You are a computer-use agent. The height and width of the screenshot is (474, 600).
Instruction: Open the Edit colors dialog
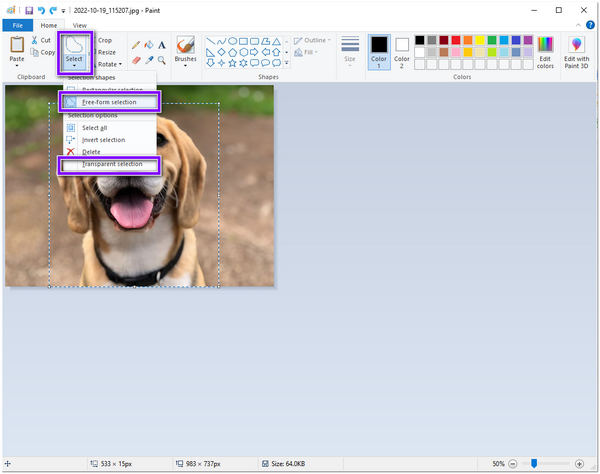tap(545, 53)
